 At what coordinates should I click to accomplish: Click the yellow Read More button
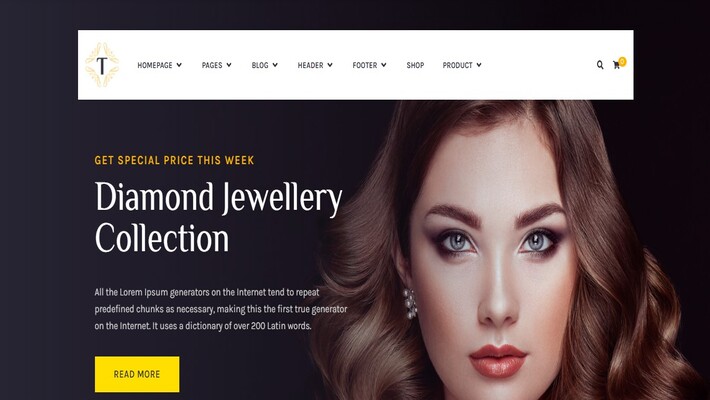(137, 374)
